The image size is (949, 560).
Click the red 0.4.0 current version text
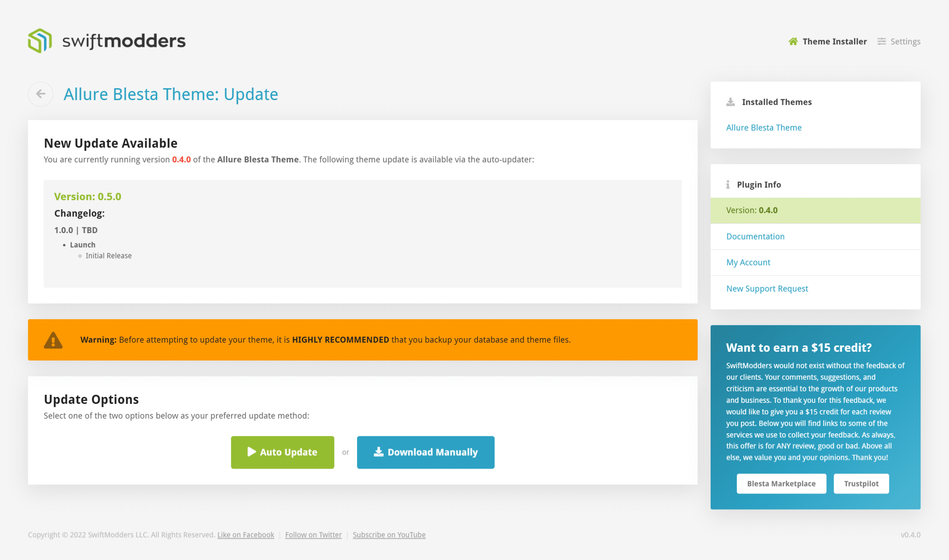pos(182,160)
